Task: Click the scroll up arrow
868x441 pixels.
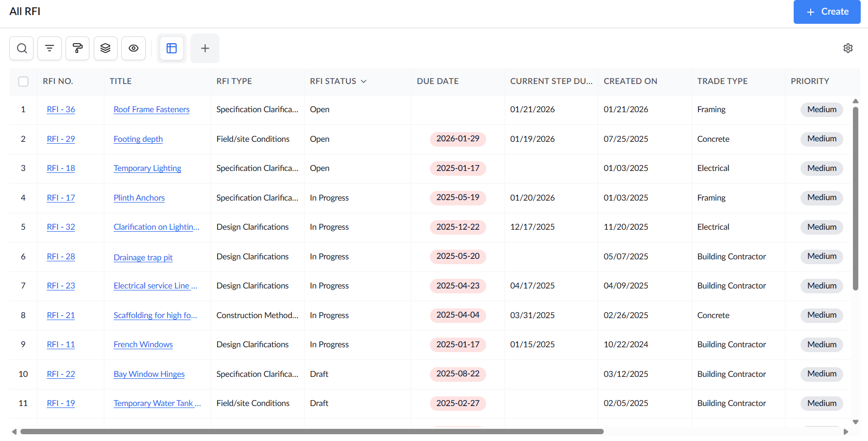Action: click(x=856, y=101)
